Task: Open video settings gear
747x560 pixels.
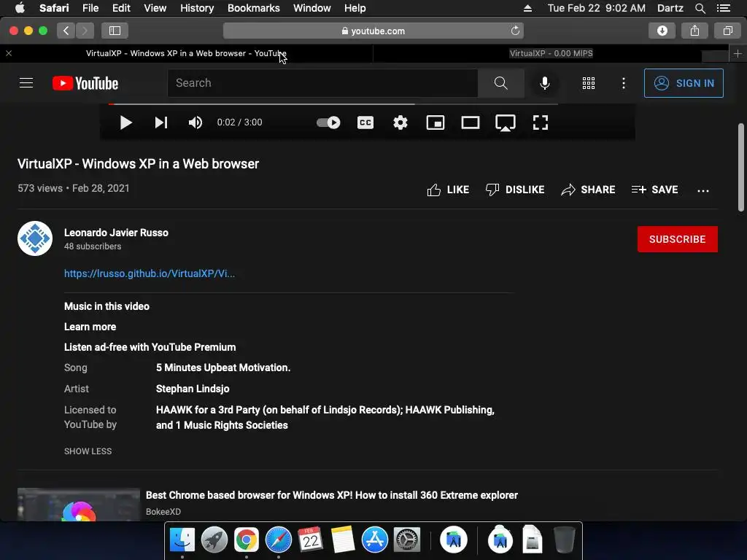Action: [x=400, y=122]
